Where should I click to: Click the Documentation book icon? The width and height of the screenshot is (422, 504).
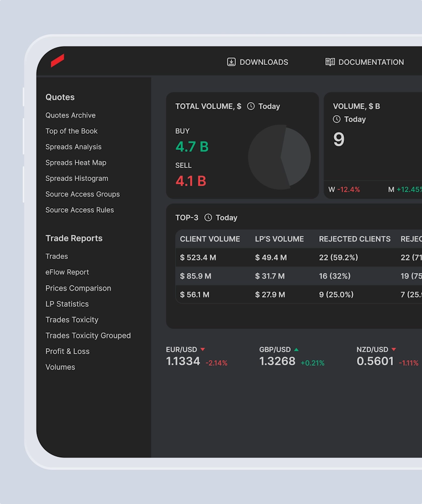[x=330, y=62]
